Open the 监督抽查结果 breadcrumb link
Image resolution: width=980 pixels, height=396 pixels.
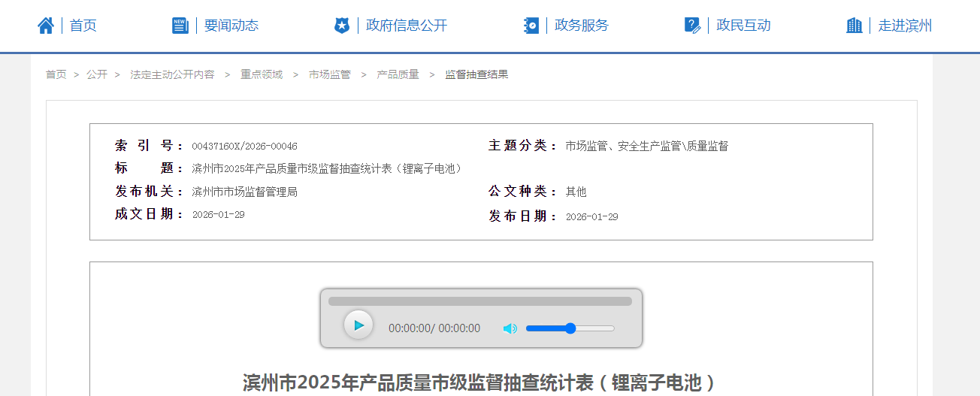pyautogui.click(x=476, y=74)
